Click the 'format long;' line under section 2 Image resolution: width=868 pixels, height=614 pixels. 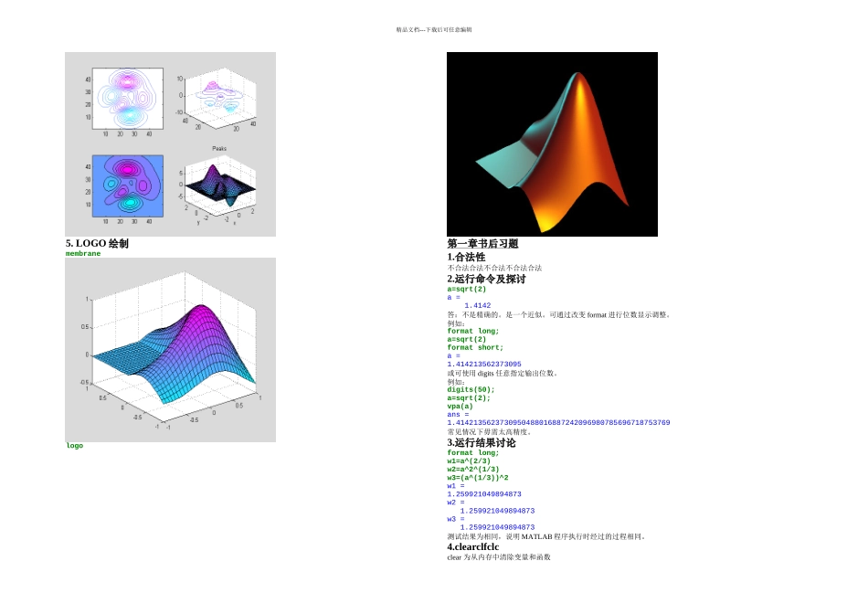pyautogui.click(x=473, y=331)
